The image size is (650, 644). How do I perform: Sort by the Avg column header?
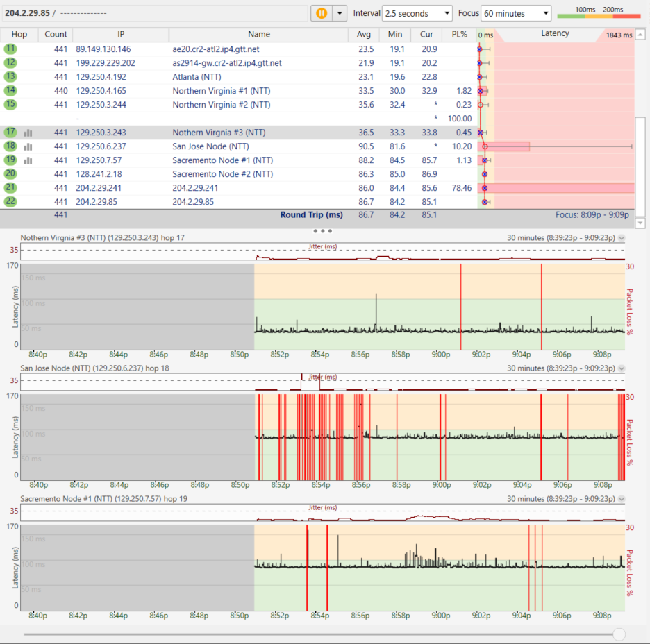point(364,35)
